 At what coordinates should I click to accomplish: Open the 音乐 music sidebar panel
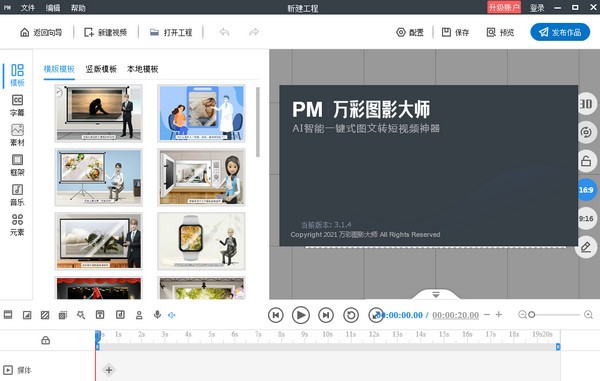(x=17, y=195)
